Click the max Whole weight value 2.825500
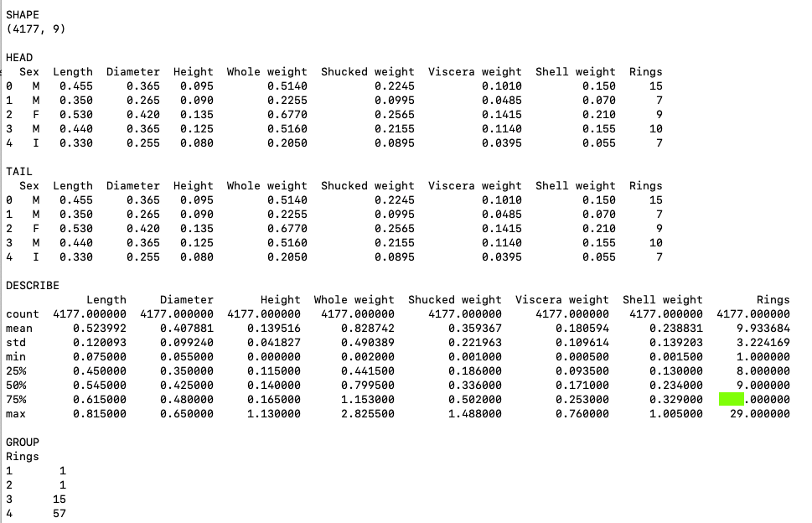Screen dimensions: 812x523 pyautogui.click(x=367, y=414)
